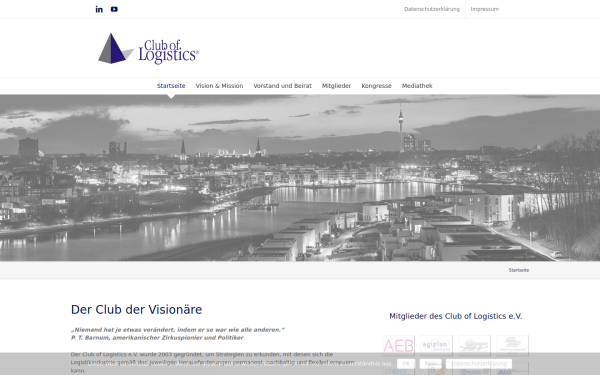Open the Kongresse menu item
The width and height of the screenshot is (600, 375).
[377, 86]
